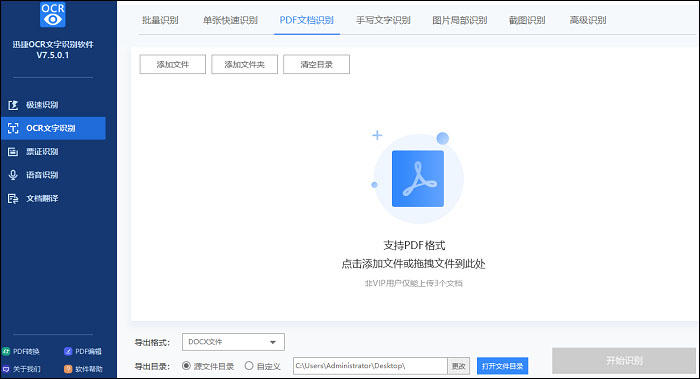Select the PDF文档识别 tab
The height and width of the screenshot is (379, 700).
(x=307, y=20)
